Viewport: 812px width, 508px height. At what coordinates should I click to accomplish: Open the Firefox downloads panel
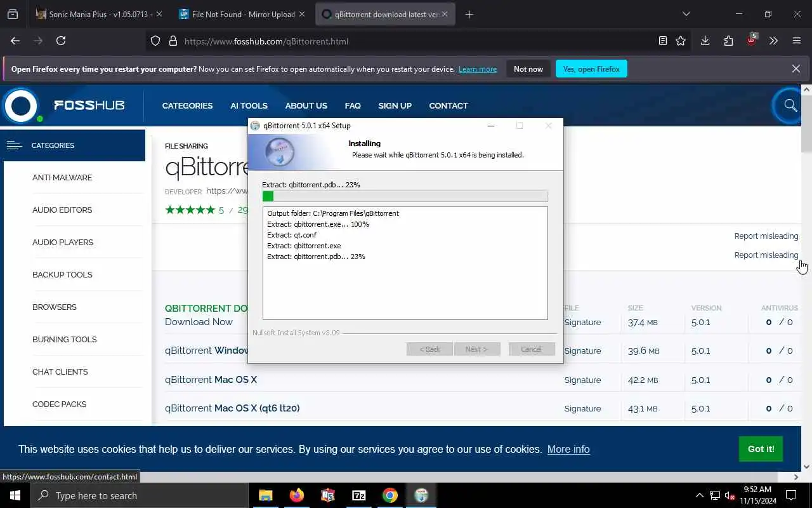[x=705, y=41]
